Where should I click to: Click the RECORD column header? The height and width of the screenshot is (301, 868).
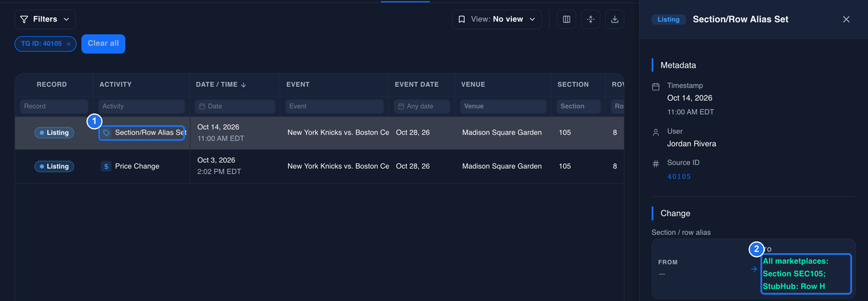52,85
